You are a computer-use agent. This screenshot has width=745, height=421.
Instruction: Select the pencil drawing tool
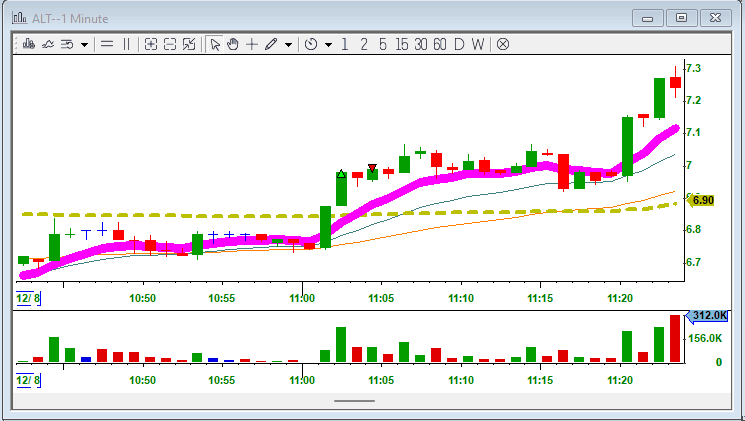coord(271,44)
